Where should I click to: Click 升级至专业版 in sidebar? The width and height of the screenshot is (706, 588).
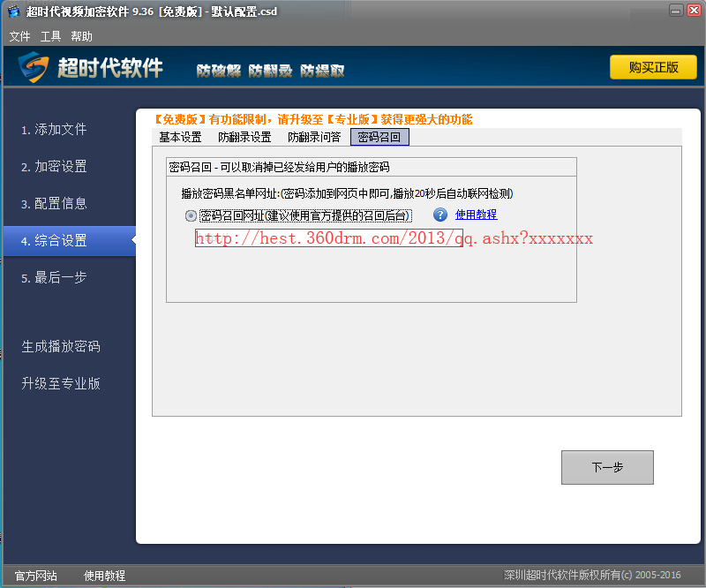point(61,383)
